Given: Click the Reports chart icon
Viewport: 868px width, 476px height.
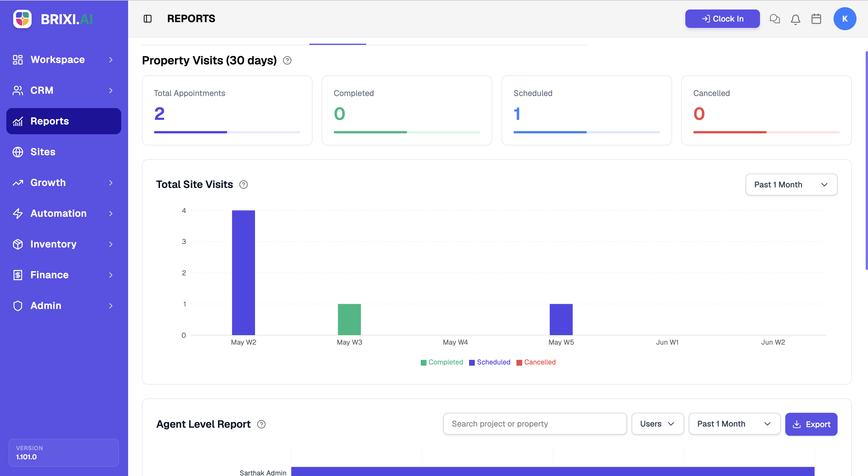Looking at the screenshot, I should 18,121.
